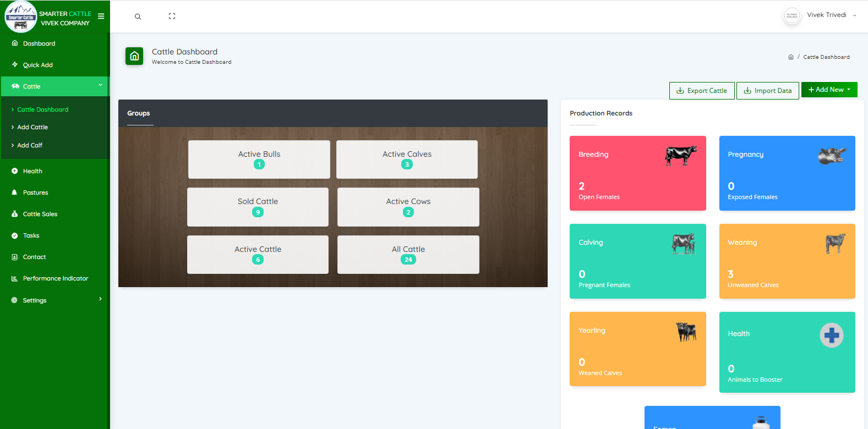The width and height of the screenshot is (868, 429).
Task: Select Cattle Dashboard submenu item
Action: tap(43, 109)
